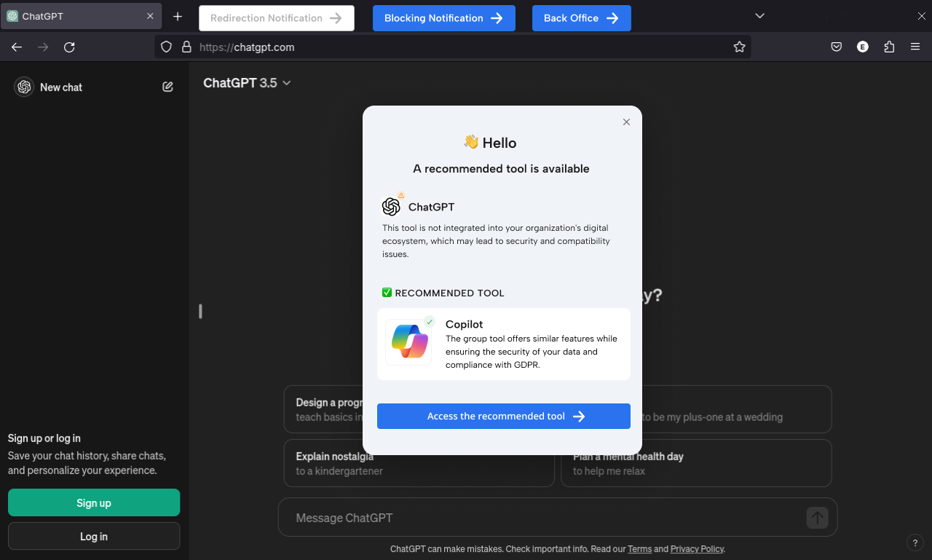The height and width of the screenshot is (560, 932).
Task: Open the ChatGPT 3.5 model selector dropdown
Action: (x=247, y=83)
